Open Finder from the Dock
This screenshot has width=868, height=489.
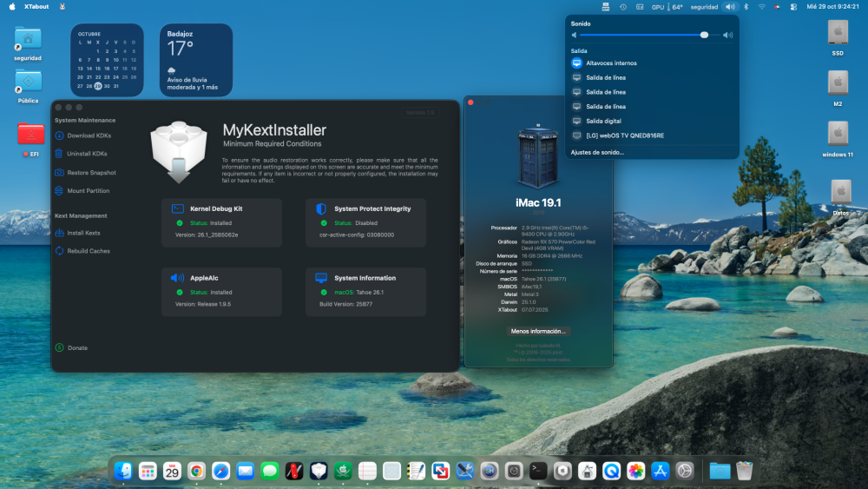point(123,471)
